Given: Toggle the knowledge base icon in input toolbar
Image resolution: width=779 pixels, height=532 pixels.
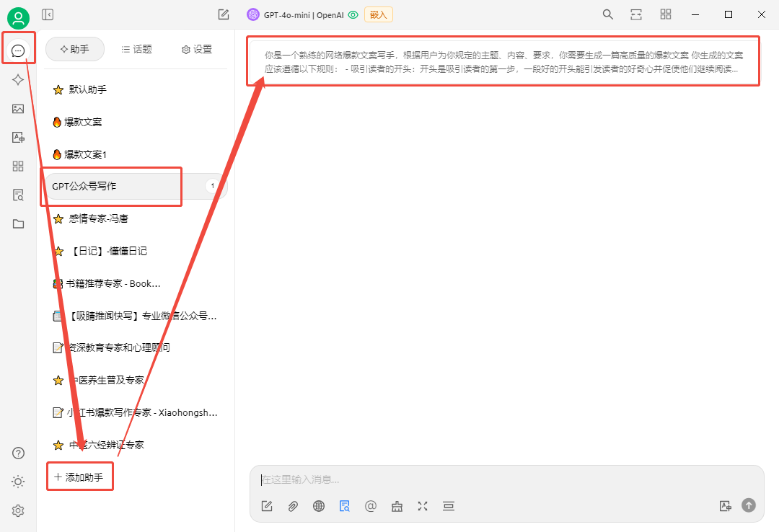Looking at the screenshot, I should click(x=344, y=506).
